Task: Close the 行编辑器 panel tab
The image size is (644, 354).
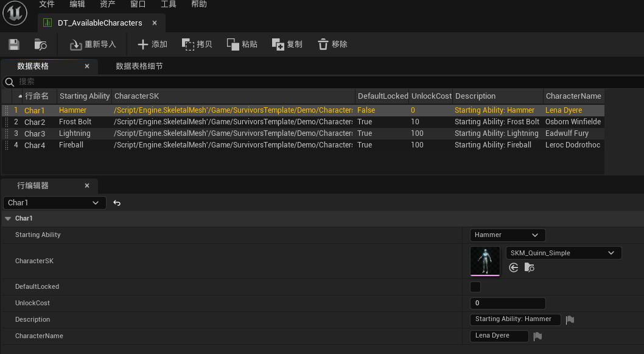Action: tap(87, 186)
